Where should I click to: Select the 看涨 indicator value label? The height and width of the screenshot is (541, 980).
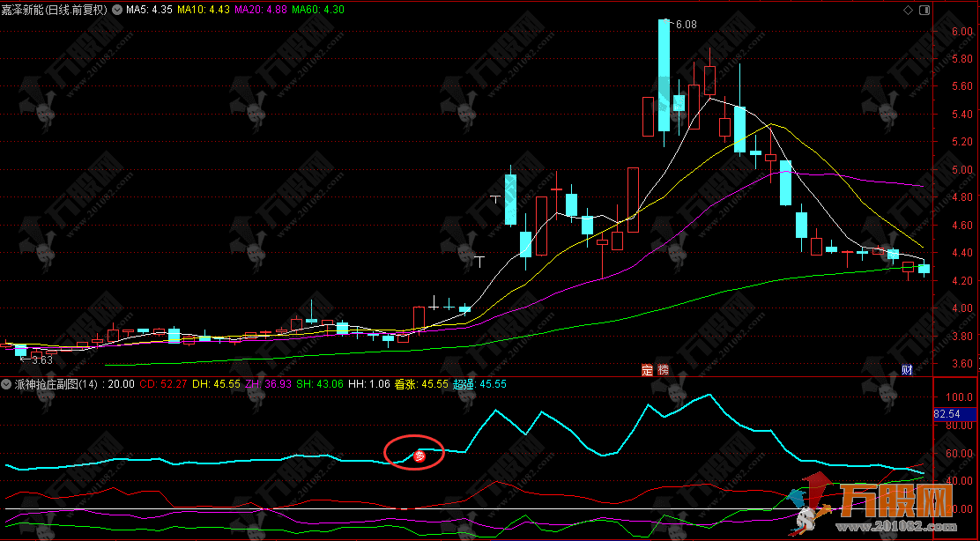420,384
